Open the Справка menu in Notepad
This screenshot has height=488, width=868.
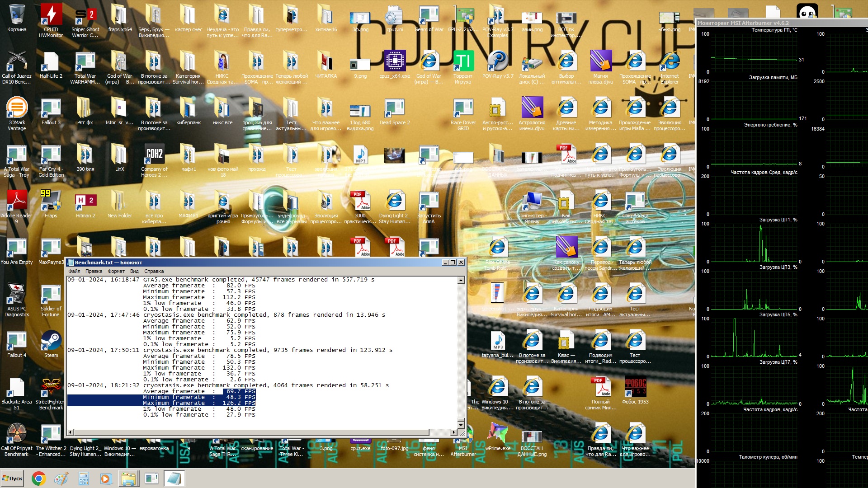[x=154, y=271]
